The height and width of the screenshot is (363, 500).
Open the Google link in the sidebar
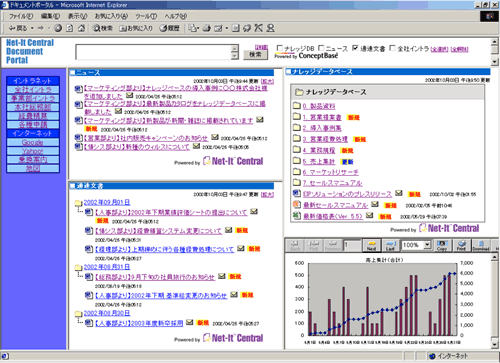point(33,142)
